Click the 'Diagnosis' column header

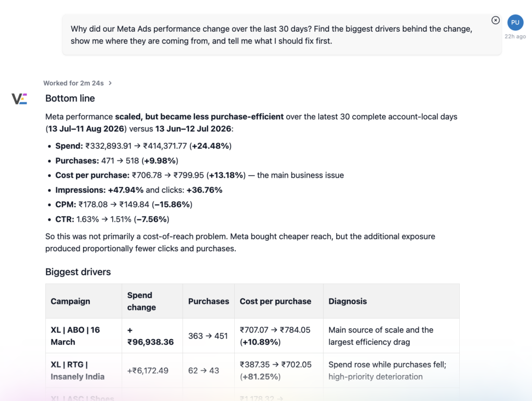[348, 301]
